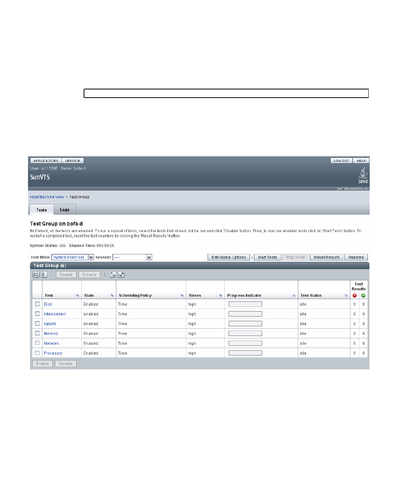Tick the Processor test checkbox
This screenshot has width=420, height=504.
37,353
